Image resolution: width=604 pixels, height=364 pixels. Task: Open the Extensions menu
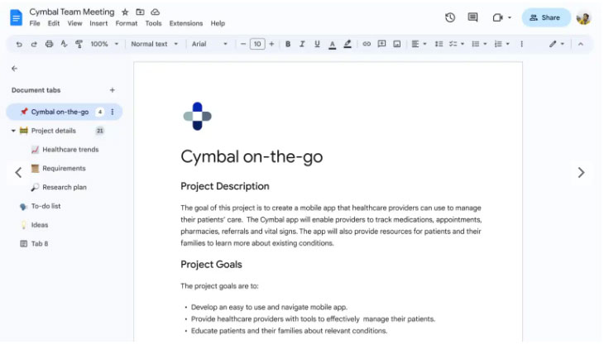(186, 23)
